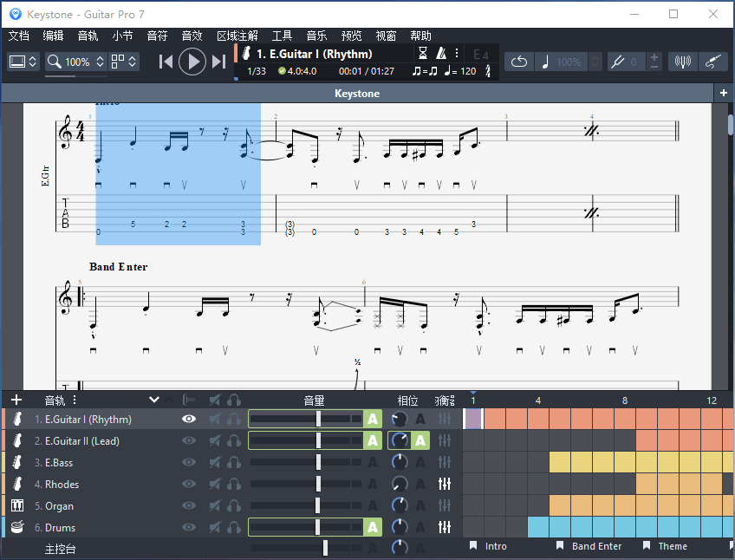This screenshot has width=735, height=560.
Task: Jump to the Intro section marker
Action: 488,545
